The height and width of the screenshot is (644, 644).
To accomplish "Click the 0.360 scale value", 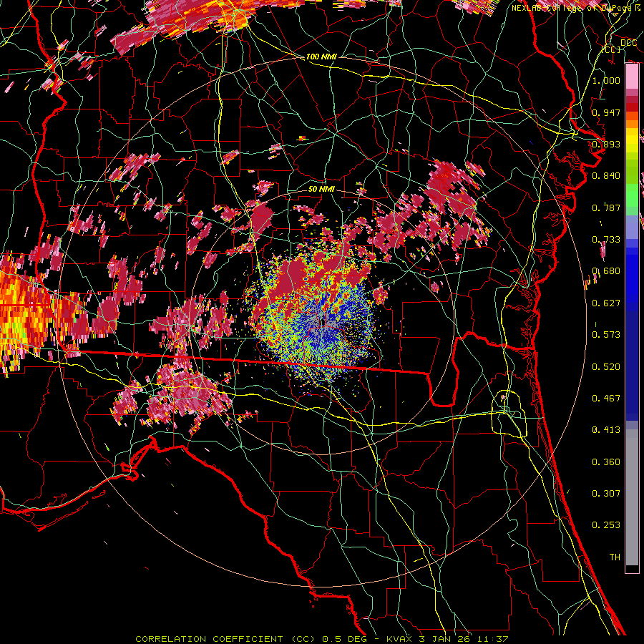I will (606, 462).
